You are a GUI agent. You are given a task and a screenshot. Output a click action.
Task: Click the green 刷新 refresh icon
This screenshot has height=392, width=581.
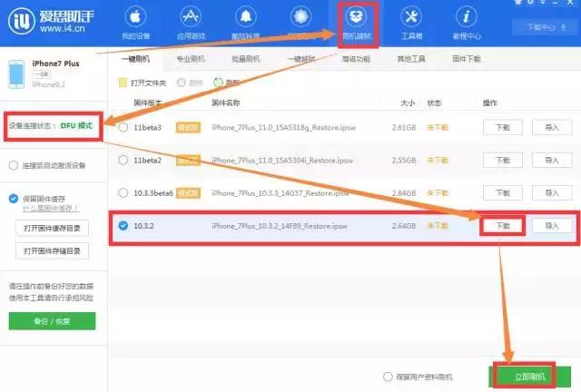coord(218,83)
